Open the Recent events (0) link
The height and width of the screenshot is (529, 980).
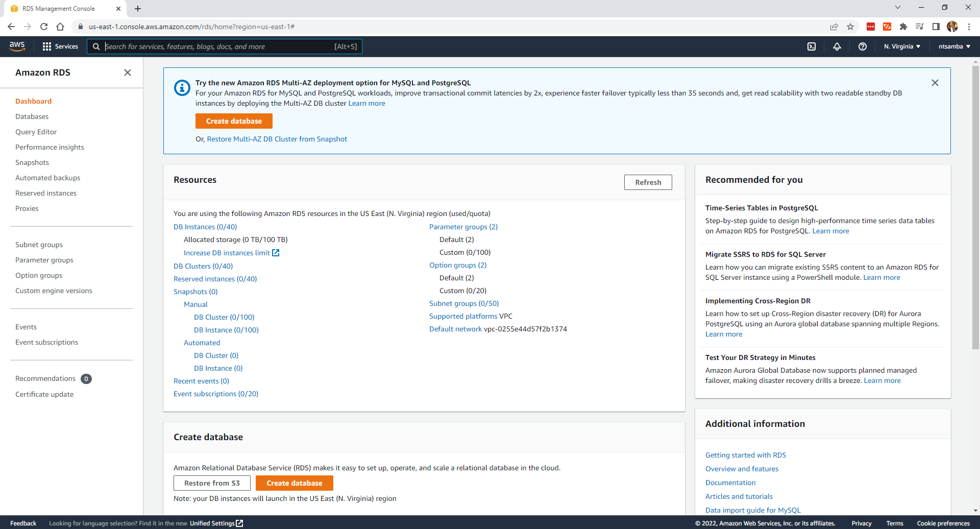pos(201,381)
